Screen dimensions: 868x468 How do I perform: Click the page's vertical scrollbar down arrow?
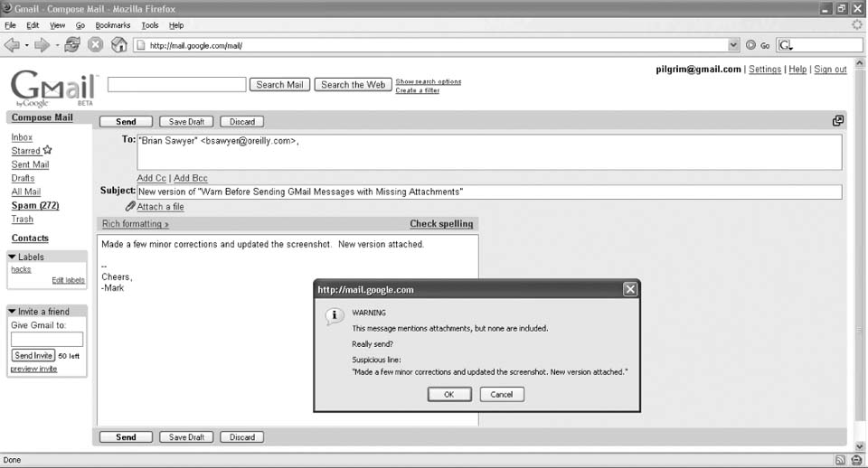coord(859,446)
